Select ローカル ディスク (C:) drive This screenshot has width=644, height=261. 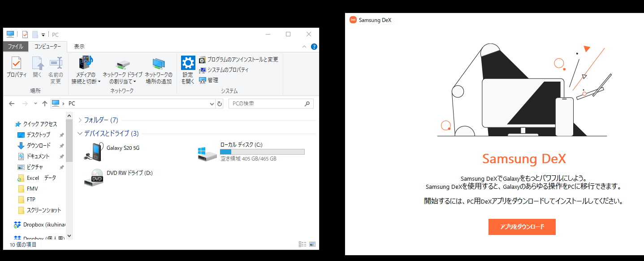251,152
